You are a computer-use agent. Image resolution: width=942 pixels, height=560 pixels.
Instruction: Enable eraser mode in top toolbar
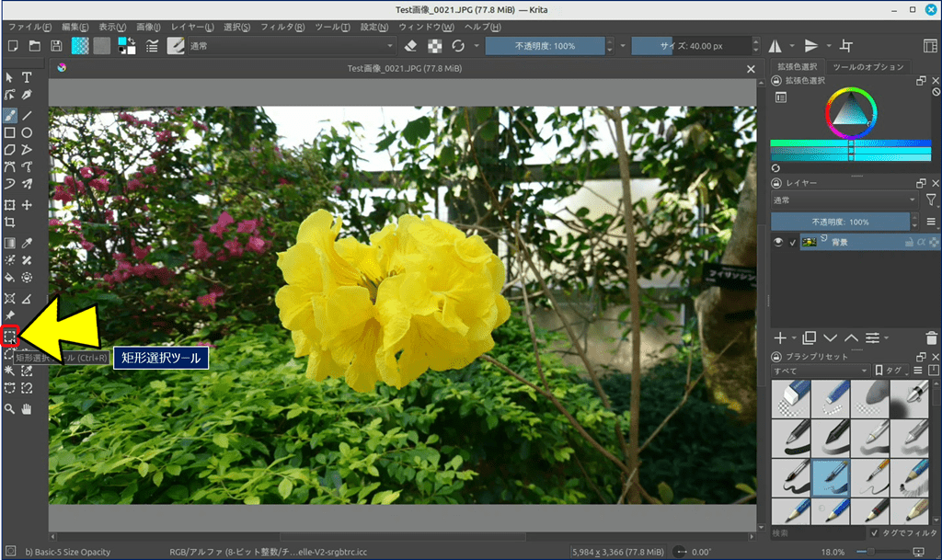tap(411, 46)
